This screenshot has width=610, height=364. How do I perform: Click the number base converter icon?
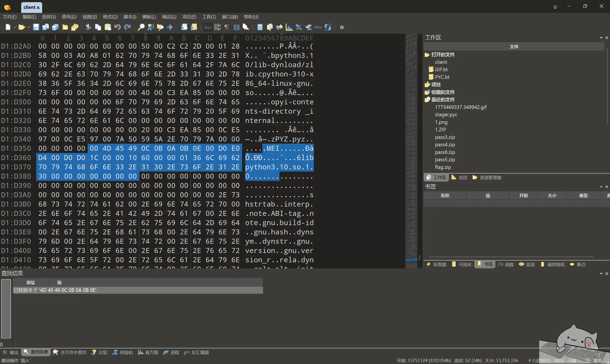click(x=328, y=27)
